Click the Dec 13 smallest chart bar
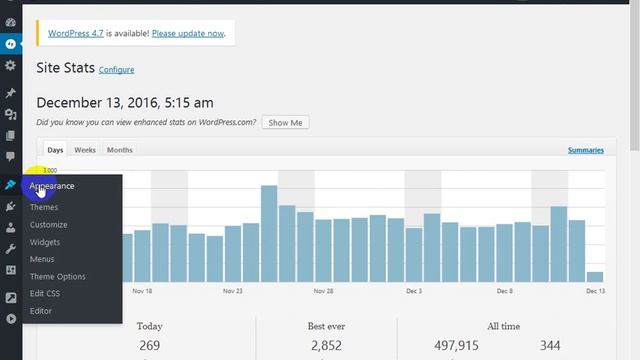Image resolution: width=640 pixels, height=360 pixels. (595, 277)
